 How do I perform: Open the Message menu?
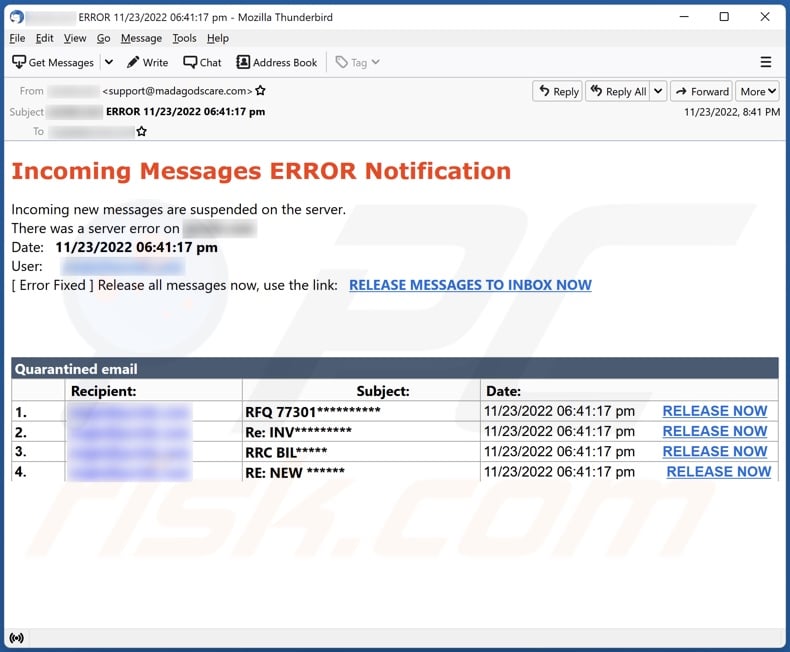(x=141, y=38)
